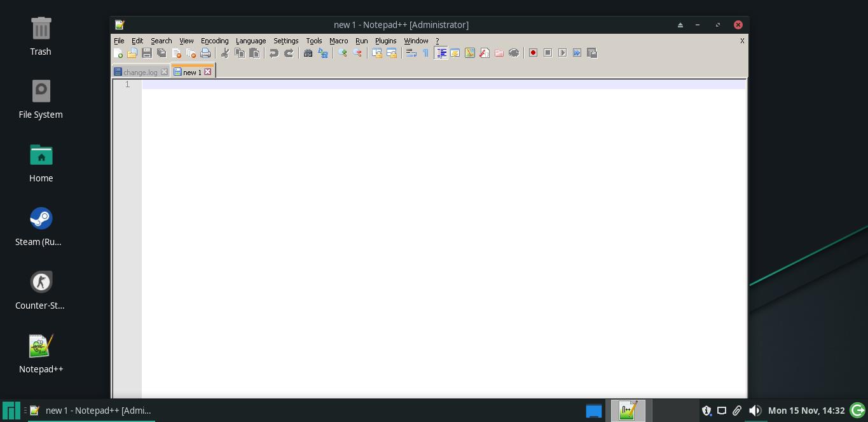Click the user-defined language toolbar icon
Screen dimensions: 868x422
pyautogui.click(x=455, y=53)
